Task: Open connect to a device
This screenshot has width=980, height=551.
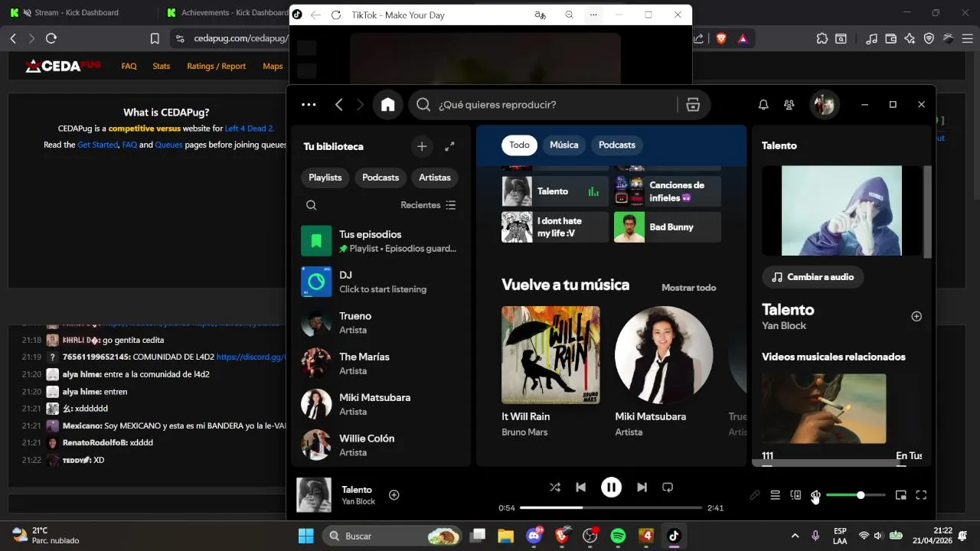Action: (x=795, y=495)
